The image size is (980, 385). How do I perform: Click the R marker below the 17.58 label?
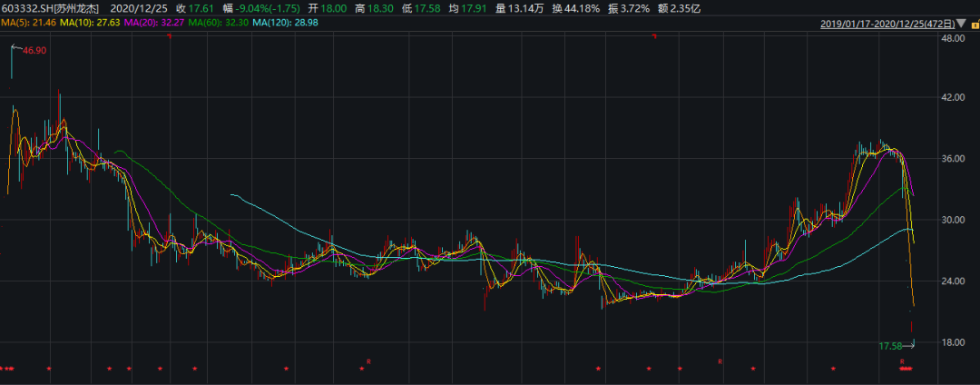click(902, 362)
